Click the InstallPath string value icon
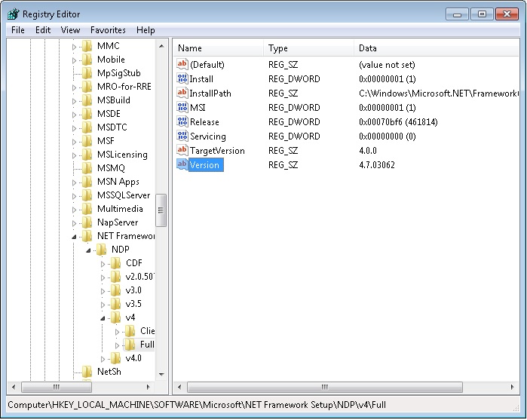This screenshot has height=420, width=527. (182, 93)
